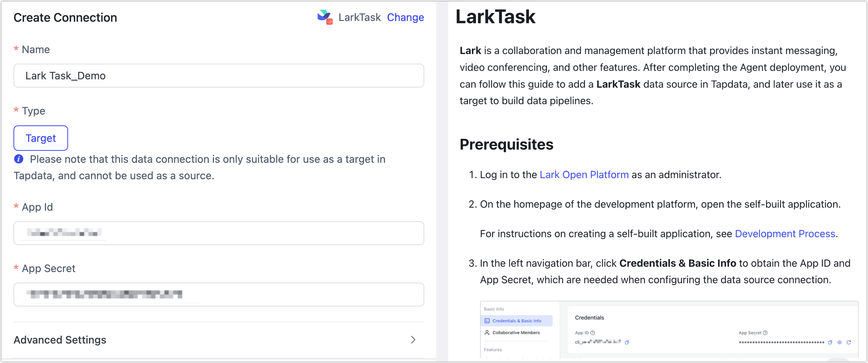The height and width of the screenshot is (363, 868).
Task: Open the Lark Open Platform link
Action: [584, 174]
